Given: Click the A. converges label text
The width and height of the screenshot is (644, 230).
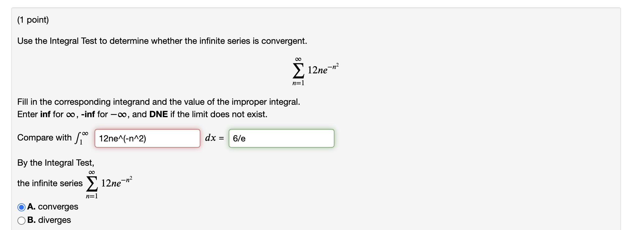Looking at the screenshot, I should (x=52, y=207).
